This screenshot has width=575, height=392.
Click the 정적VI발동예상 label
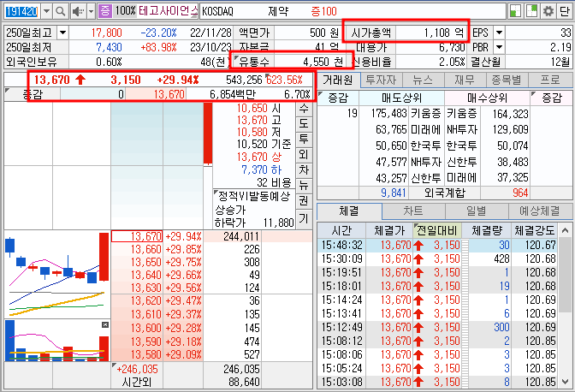click(x=253, y=197)
